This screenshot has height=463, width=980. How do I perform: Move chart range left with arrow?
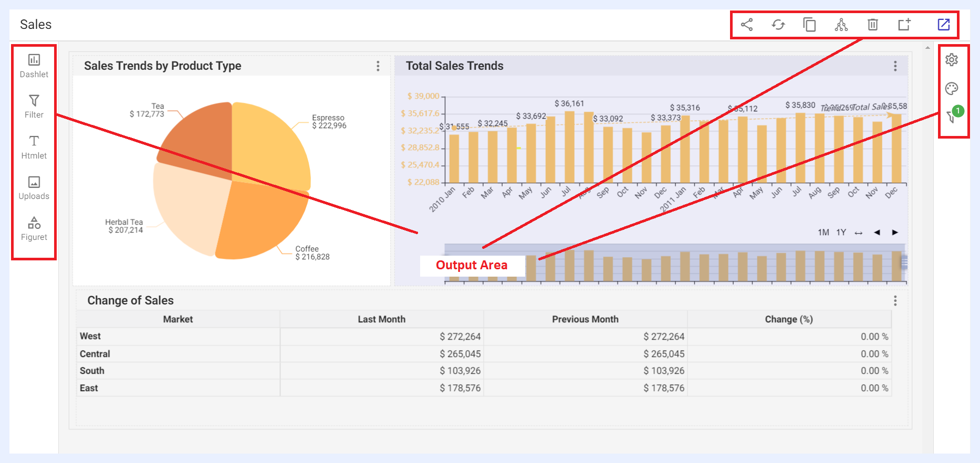pos(877,233)
